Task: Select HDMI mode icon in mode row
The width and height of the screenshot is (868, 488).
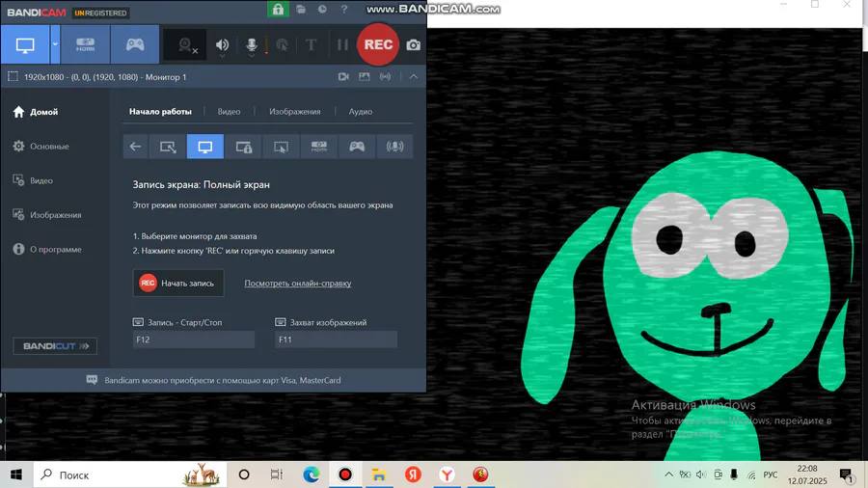Action: (x=319, y=147)
